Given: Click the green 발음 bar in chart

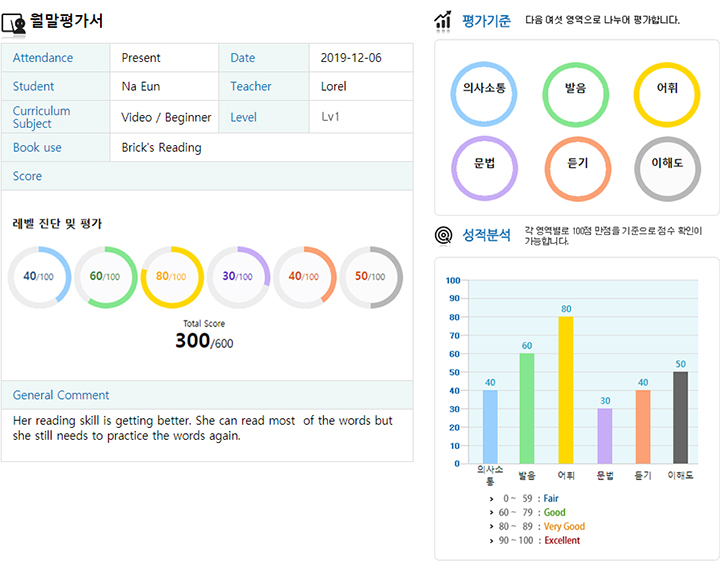Looking at the screenshot, I should point(527,408).
